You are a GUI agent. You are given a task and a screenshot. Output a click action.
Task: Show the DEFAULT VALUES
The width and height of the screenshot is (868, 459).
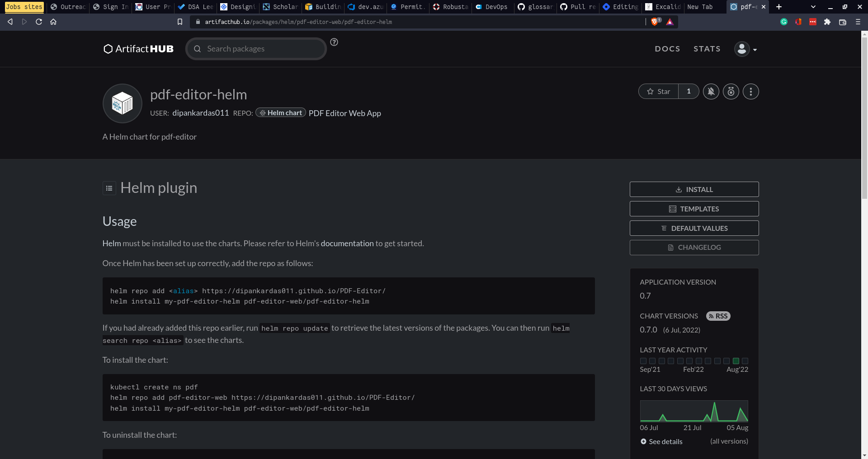694,228
